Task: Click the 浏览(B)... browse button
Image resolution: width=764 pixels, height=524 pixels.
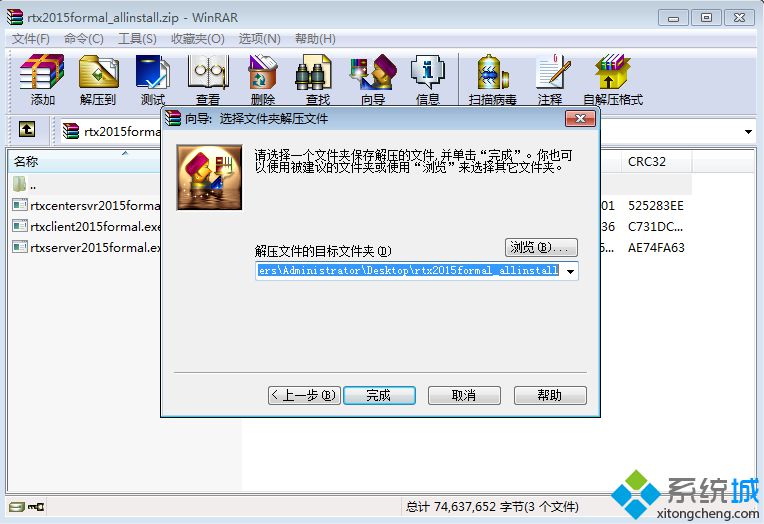Action: pyautogui.click(x=541, y=248)
